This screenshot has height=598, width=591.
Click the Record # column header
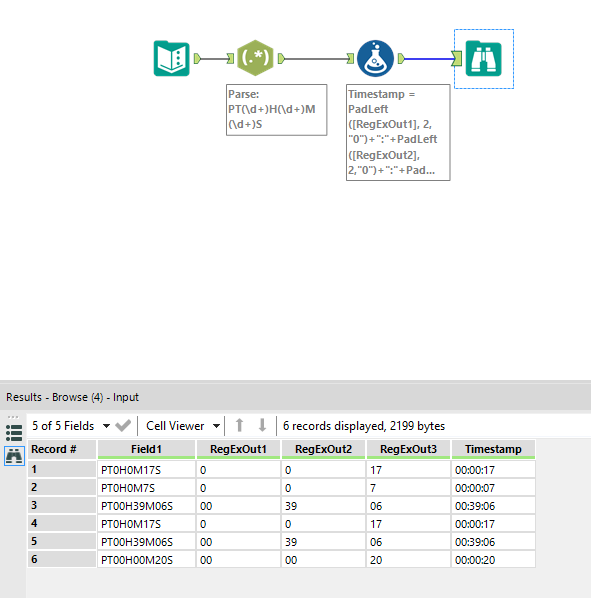[62, 449]
